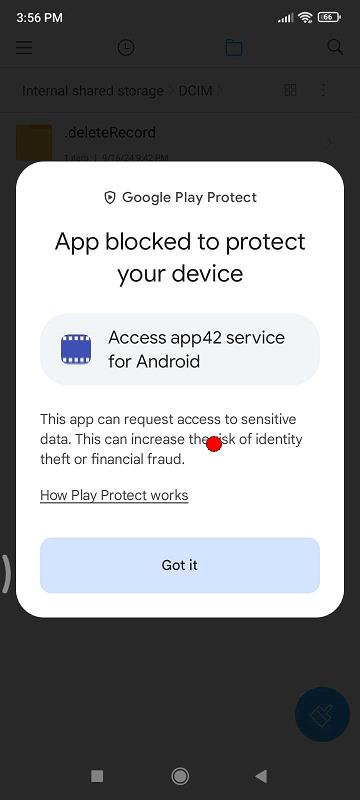Image resolution: width=360 pixels, height=800 pixels.
Task: Tap the .deleteRecord folder thumbnail
Action: (34, 142)
